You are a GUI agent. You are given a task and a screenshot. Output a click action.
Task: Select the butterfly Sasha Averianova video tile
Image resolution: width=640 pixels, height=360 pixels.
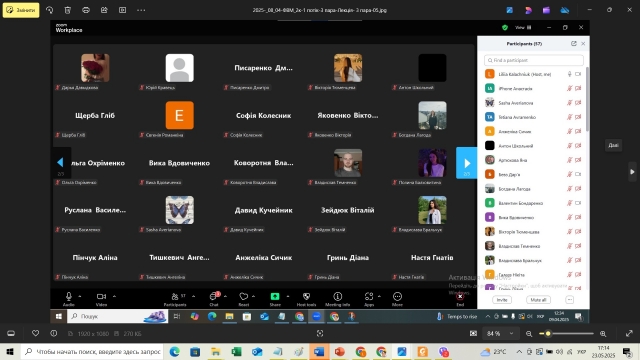click(x=180, y=210)
